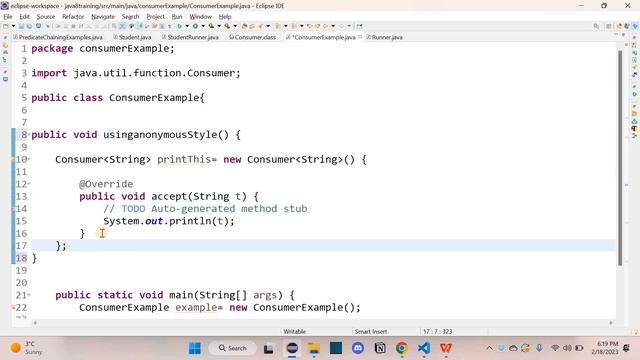Viewport: 640px width, 360px height.
Task: Click the External Tools run icon
Action: pyautogui.click(x=227, y=26)
